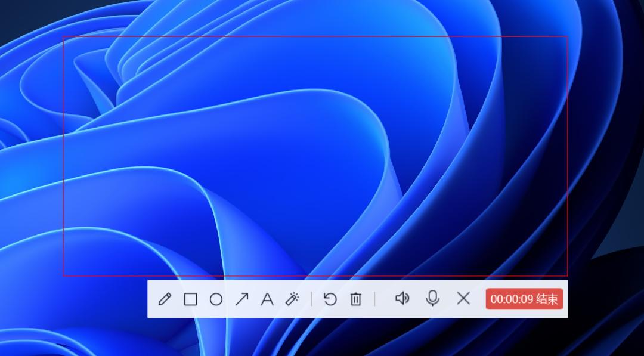Toggle system speaker audio recording
This screenshot has height=356, width=644.
coord(402,298)
